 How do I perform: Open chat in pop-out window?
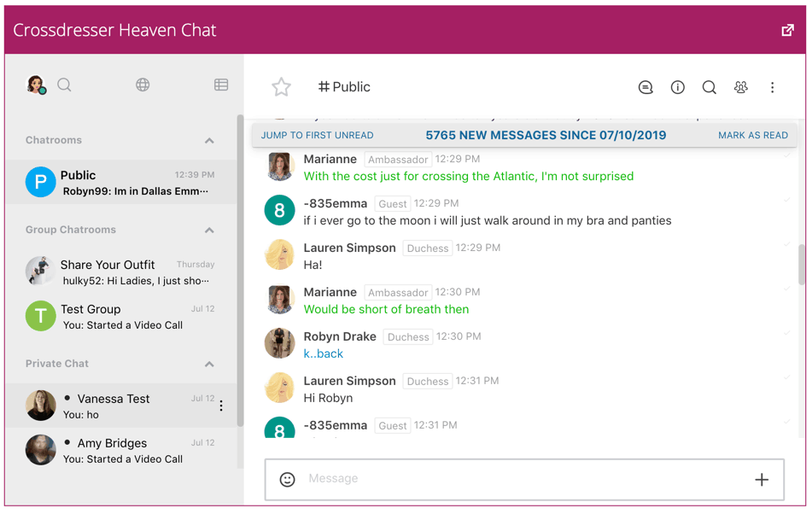(x=787, y=30)
